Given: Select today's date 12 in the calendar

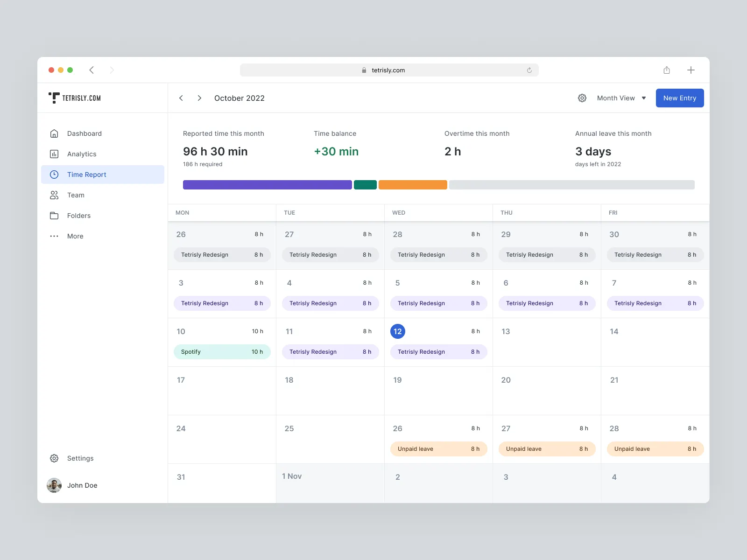Looking at the screenshot, I should click(398, 331).
